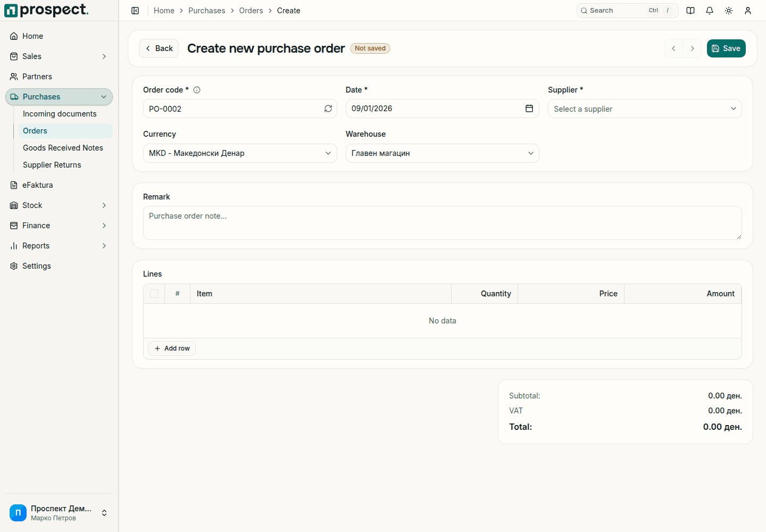Image resolution: width=766 pixels, height=532 pixels.
Task: Open the notifications bell
Action: point(710,11)
